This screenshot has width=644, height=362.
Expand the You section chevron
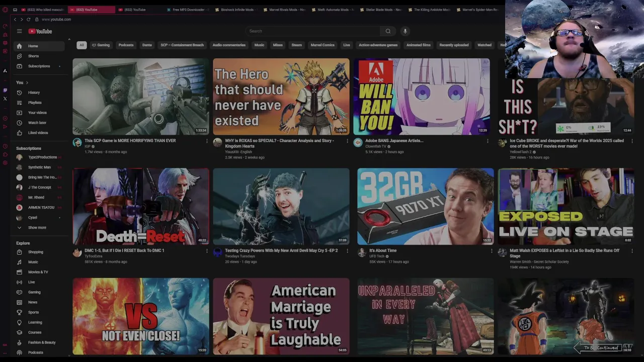pyautogui.click(x=27, y=82)
